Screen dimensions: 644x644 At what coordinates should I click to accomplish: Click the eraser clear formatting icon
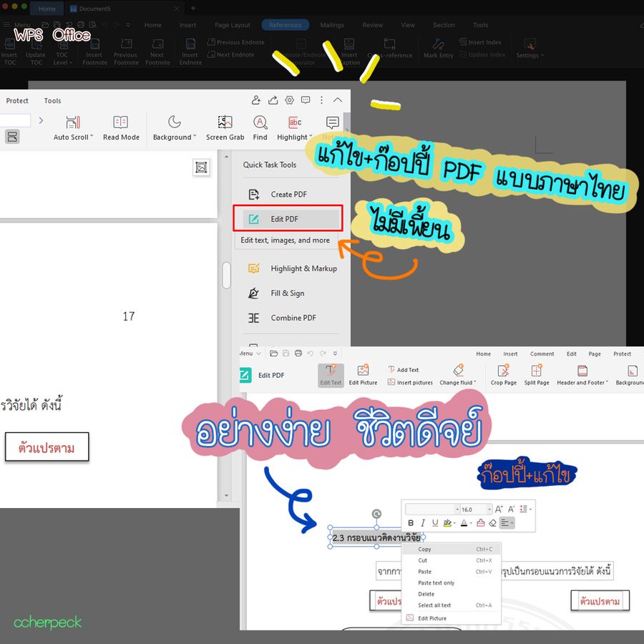(x=492, y=523)
